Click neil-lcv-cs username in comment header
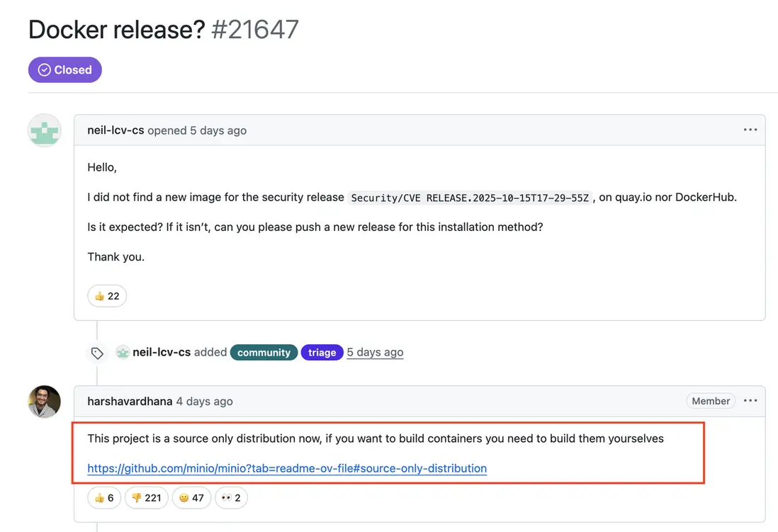778x532 pixels. point(115,130)
